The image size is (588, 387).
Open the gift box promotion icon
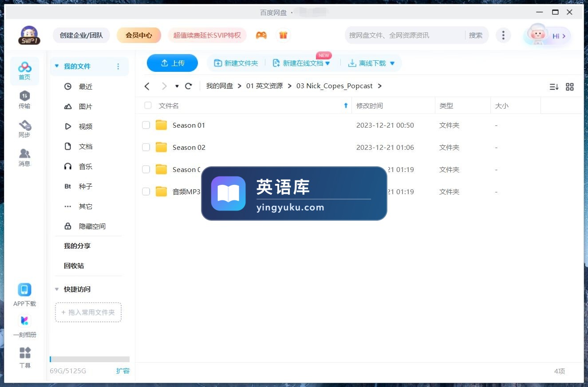[283, 35]
